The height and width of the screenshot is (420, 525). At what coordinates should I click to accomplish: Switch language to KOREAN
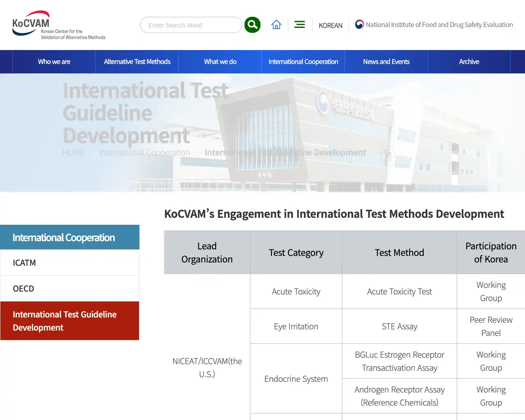coord(331,25)
